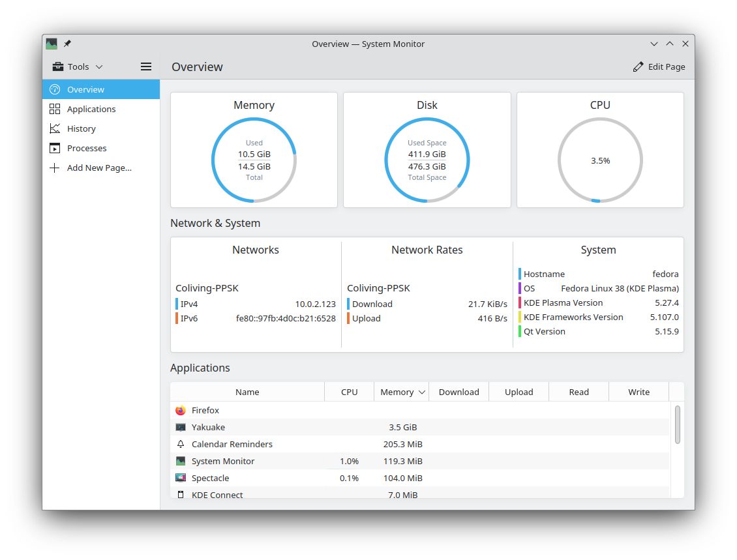Image resolution: width=737 pixels, height=560 pixels.
Task: Click the Overview pie chart icon in sidebar
Action: point(54,89)
